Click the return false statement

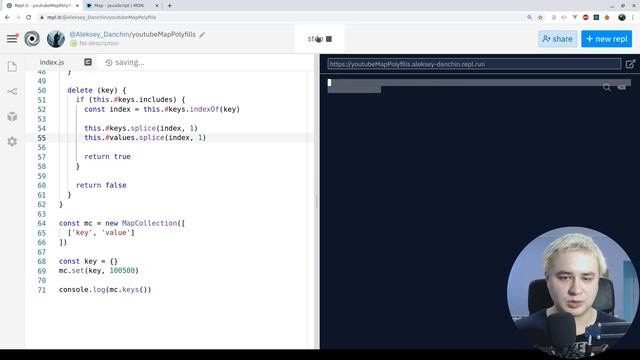tap(101, 185)
